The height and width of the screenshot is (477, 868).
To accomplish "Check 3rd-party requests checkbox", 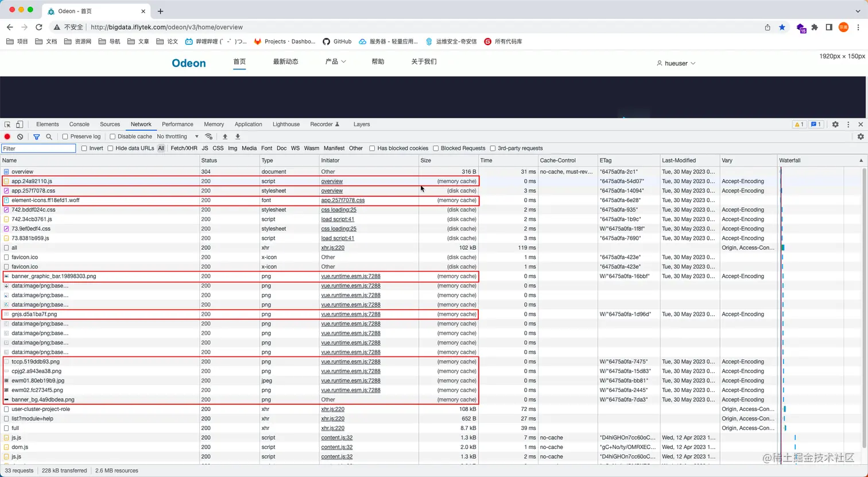I will click(493, 148).
